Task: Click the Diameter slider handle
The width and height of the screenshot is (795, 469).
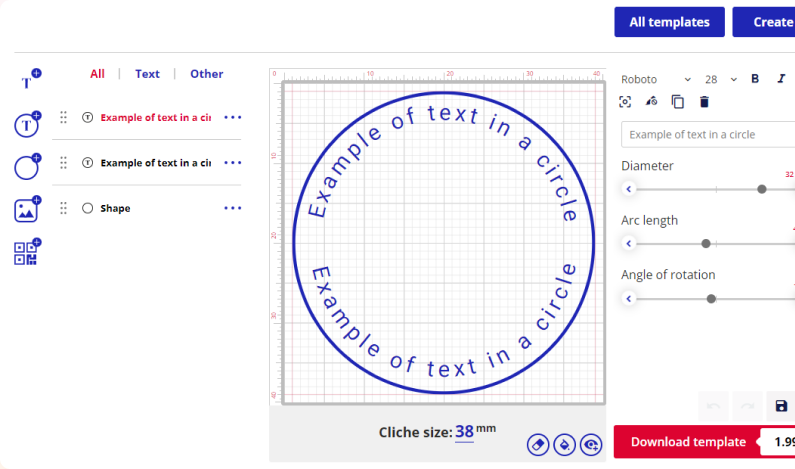Action: tap(762, 189)
